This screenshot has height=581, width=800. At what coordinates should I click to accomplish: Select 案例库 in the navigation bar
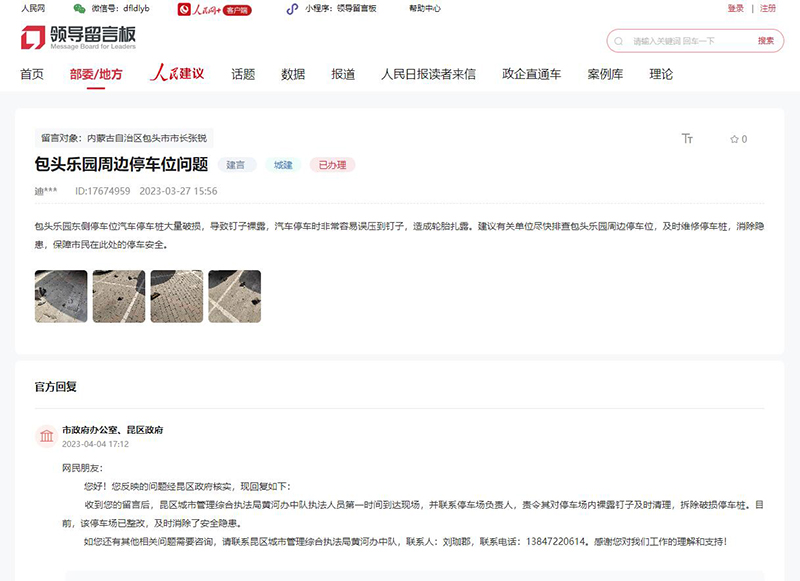[606, 73]
